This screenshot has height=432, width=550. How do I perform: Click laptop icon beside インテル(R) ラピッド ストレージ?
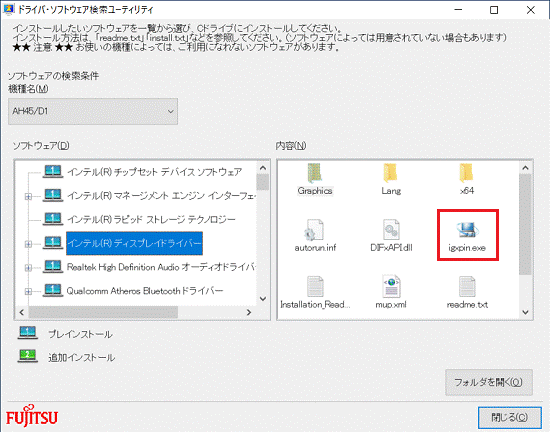click(53, 219)
